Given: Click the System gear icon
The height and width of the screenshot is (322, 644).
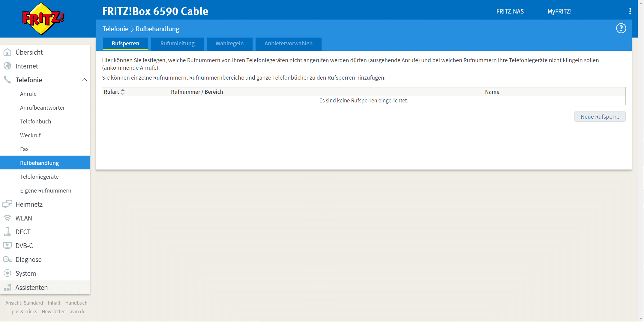Looking at the screenshot, I should click(7, 273).
